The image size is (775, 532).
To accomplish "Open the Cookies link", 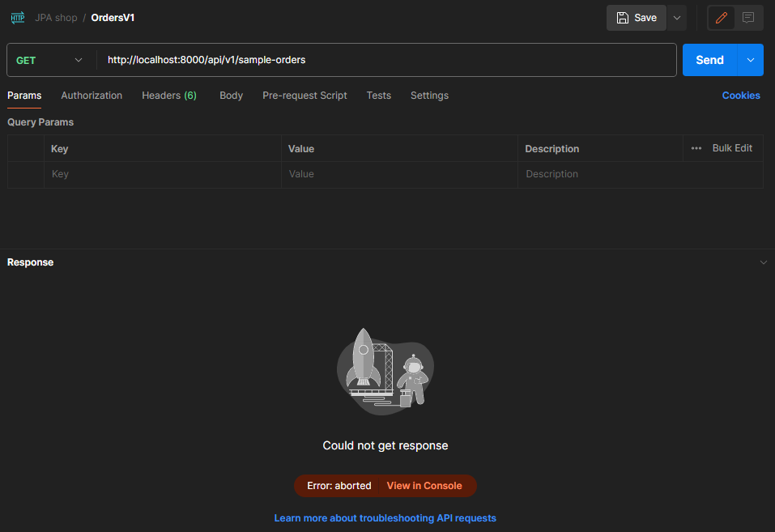I will (741, 96).
